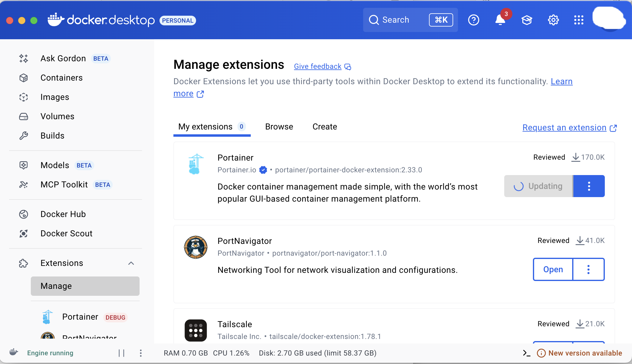Click the Tailscale extension logo
Viewport: 632px width, 364px height.
click(196, 330)
